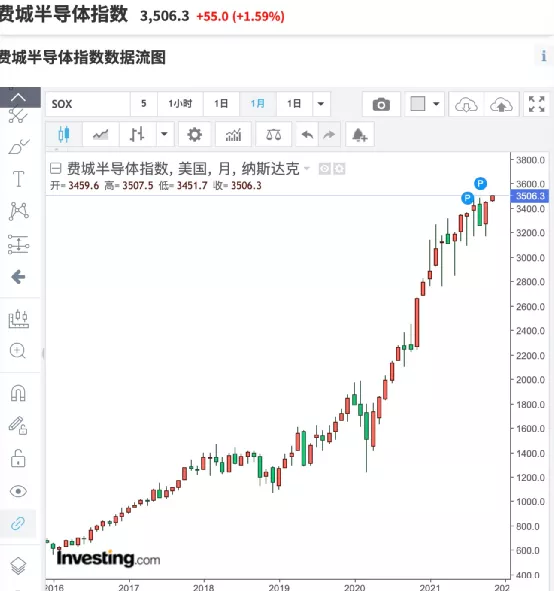Click the 低= 3451.7 low value
The height and width of the screenshot is (591, 554).
[x=183, y=185]
